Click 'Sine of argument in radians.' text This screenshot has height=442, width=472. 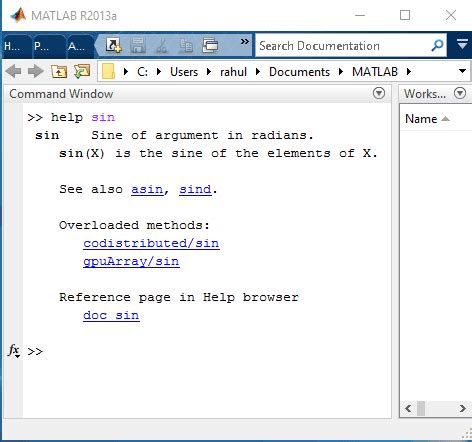click(x=202, y=135)
